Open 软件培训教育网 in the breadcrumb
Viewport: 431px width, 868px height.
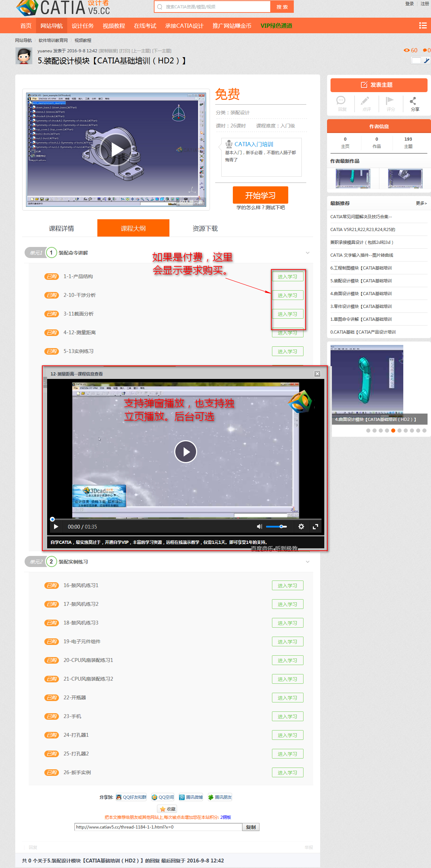(x=53, y=41)
